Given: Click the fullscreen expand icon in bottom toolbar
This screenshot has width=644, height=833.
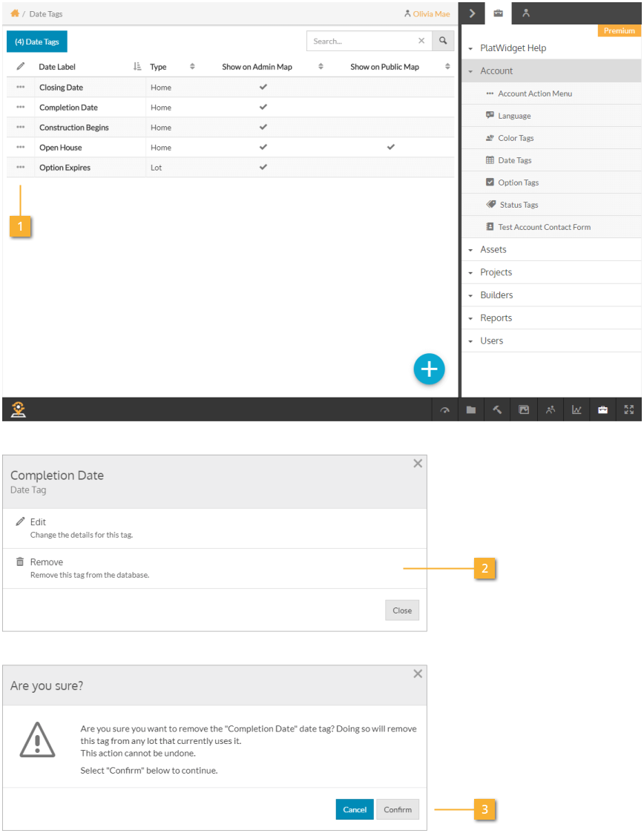Looking at the screenshot, I should 629,409.
